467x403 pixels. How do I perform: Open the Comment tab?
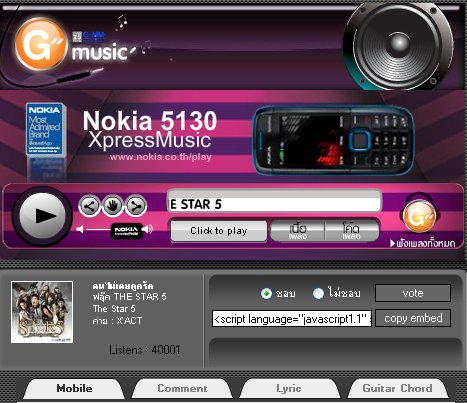pyautogui.click(x=182, y=389)
